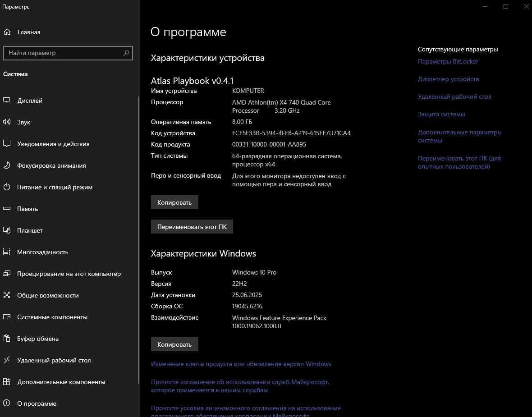
Task: Click device ID value ECE5E33B-5394-4FEB
Action: [x=291, y=133]
